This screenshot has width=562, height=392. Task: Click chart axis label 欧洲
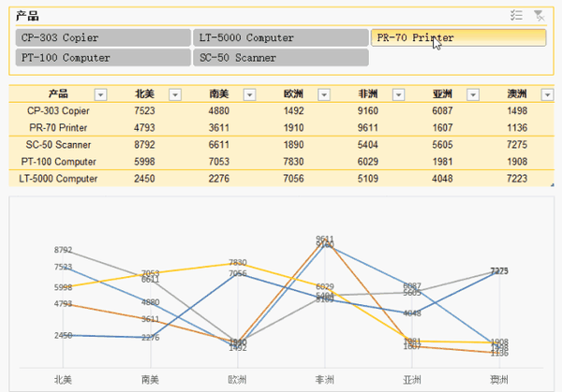(x=237, y=380)
